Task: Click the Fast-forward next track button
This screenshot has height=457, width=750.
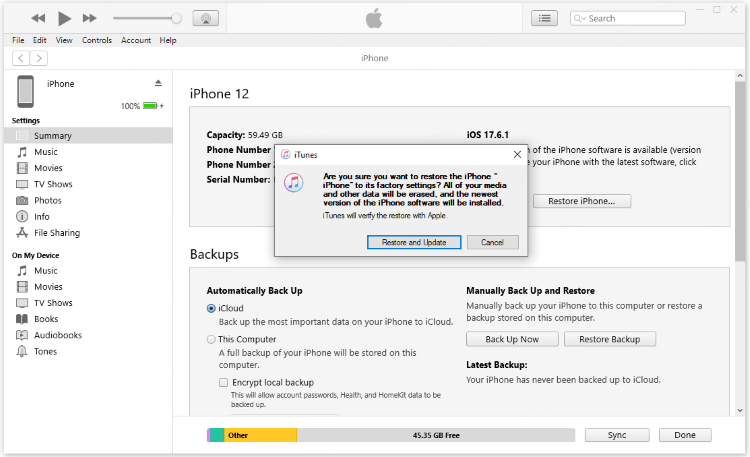Action: (89, 18)
